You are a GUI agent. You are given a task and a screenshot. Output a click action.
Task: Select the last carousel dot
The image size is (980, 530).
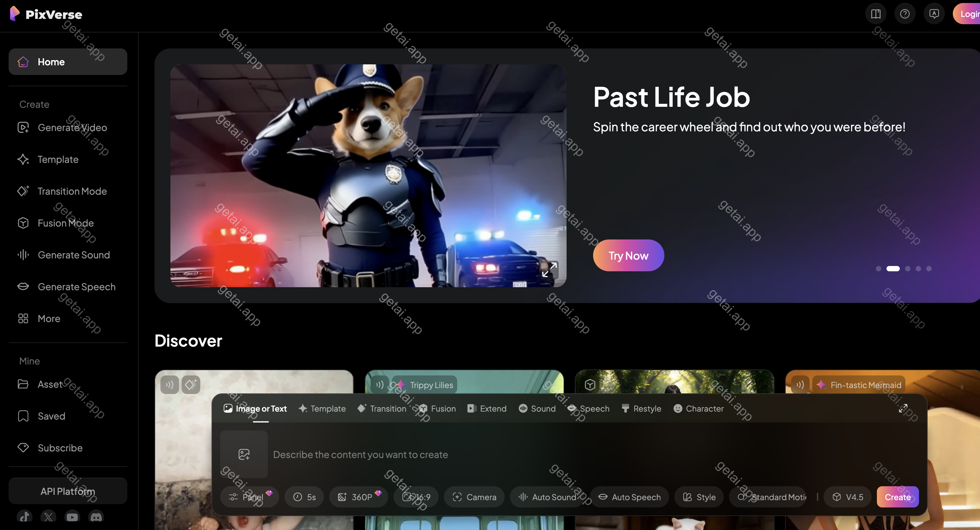929,269
